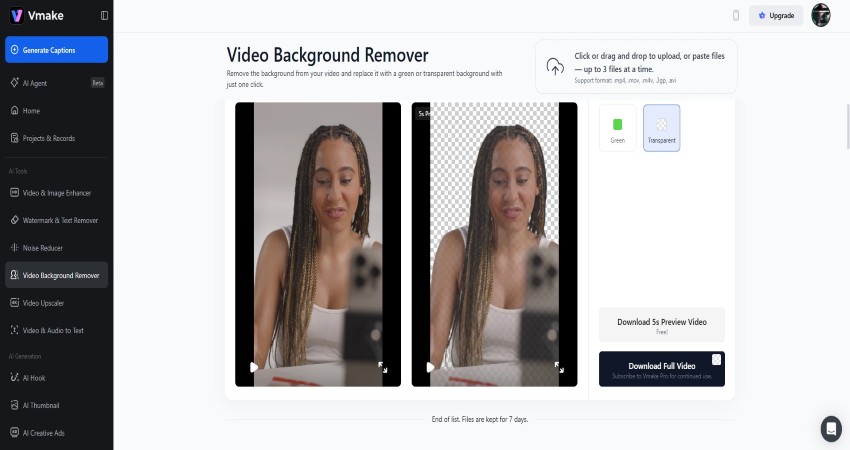Image resolution: width=850 pixels, height=450 pixels.
Task: Click the cloud upload icon
Action: click(x=555, y=67)
